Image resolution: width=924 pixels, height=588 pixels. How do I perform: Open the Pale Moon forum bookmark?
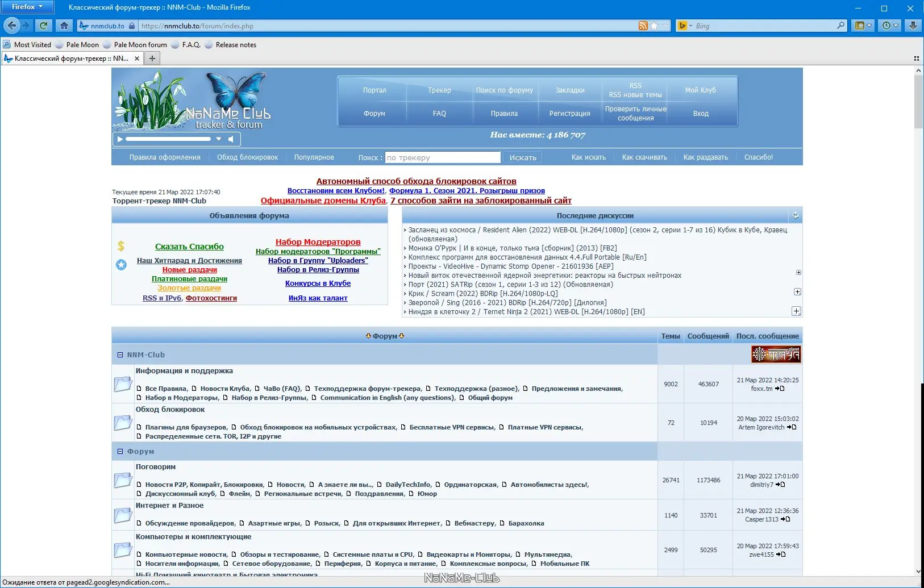pyautogui.click(x=135, y=45)
